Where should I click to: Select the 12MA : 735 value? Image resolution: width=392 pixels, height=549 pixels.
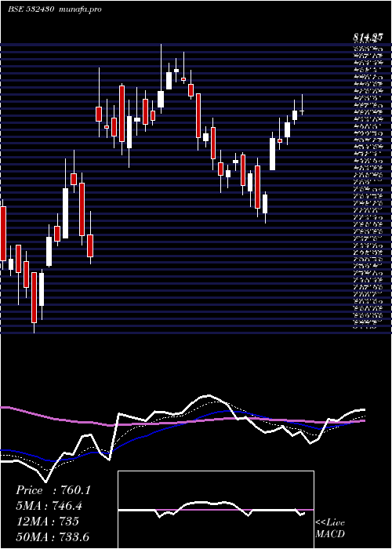coord(47,522)
